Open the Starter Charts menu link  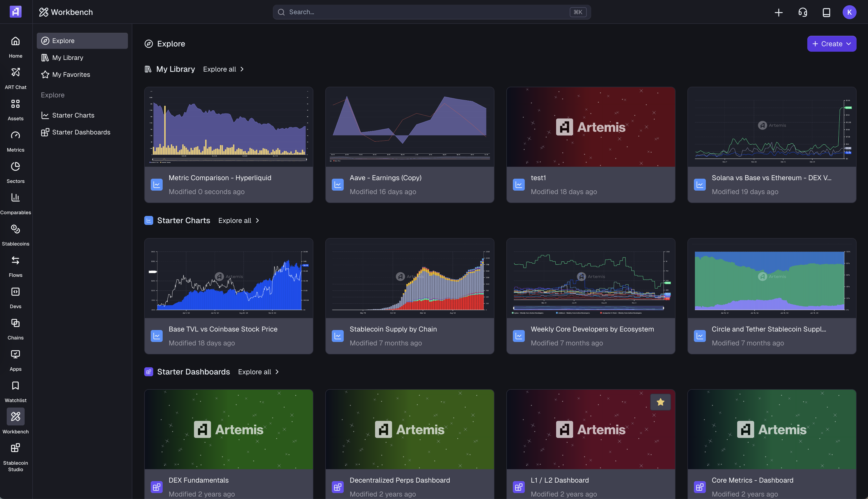tap(73, 115)
